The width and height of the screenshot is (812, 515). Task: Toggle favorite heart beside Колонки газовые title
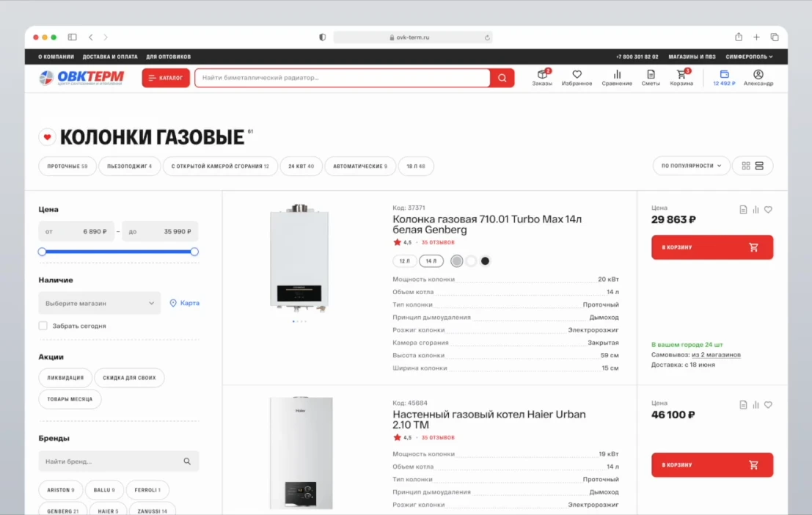pyautogui.click(x=47, y=137)
